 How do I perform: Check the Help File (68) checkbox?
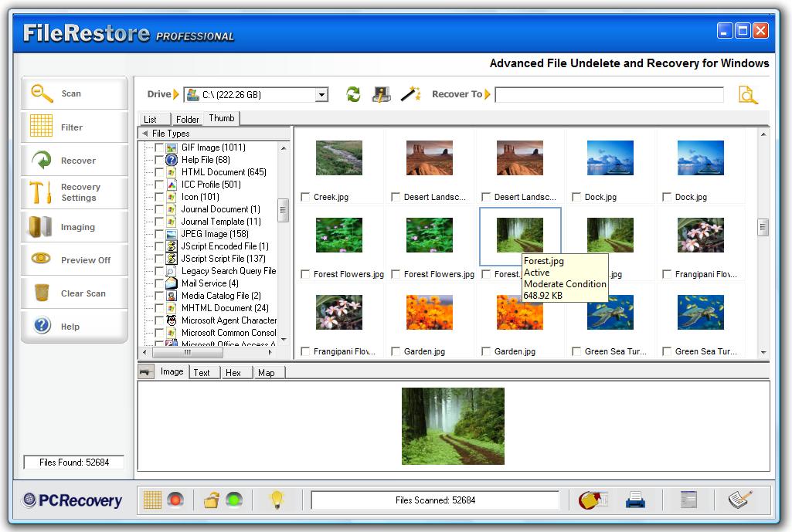pyautogui.click(x=158, y=160)
